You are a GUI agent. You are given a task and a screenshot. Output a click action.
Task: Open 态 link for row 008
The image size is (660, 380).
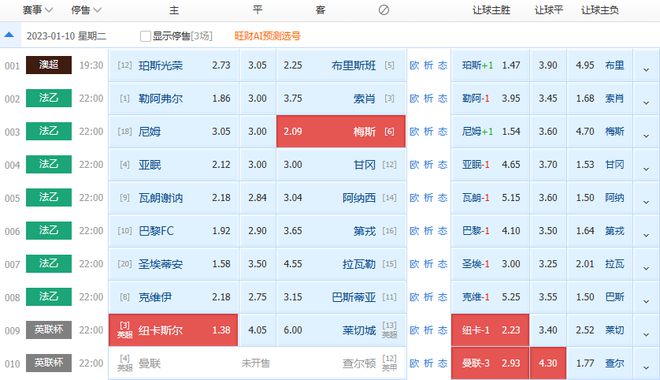click(442, 297)
